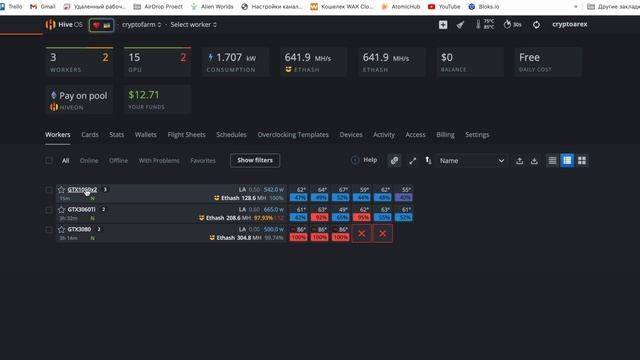Click second red X GPU on GTX3080
Screen dimensions: 640x360
pos(382,233)
